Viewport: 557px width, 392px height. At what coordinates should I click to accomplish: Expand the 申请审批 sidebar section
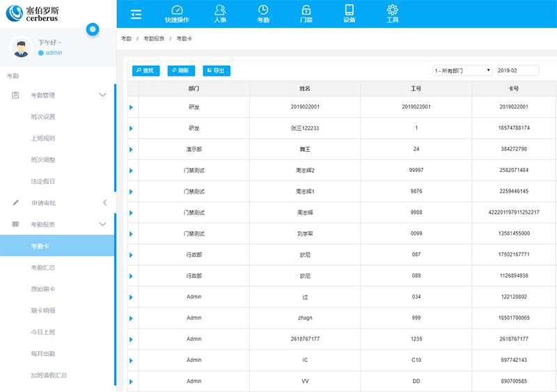[x=104, y=203]
